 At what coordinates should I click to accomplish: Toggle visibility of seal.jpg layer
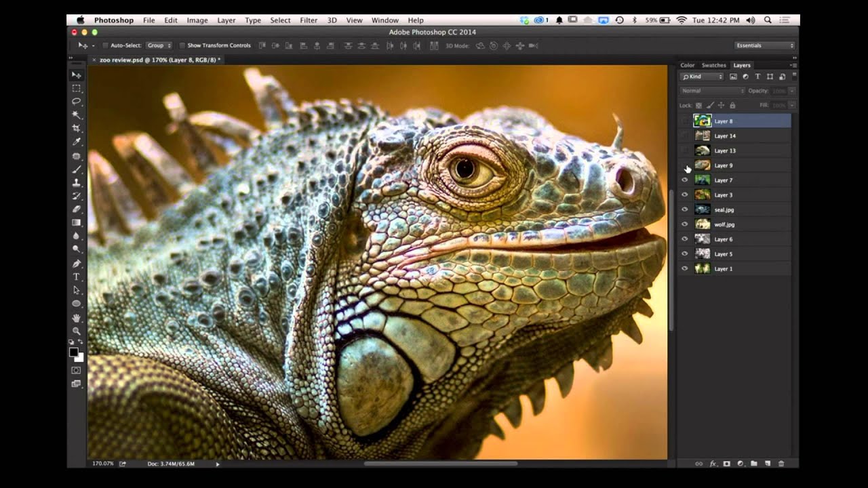click(x=684, y=210)
